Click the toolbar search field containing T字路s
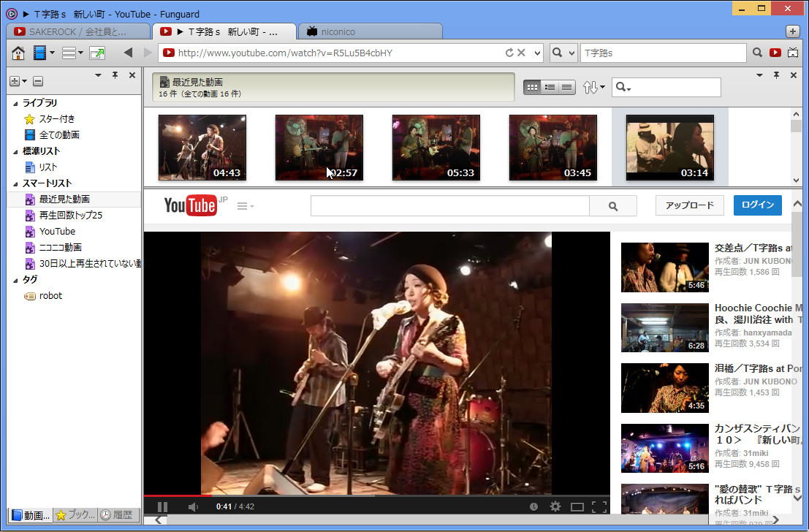Viewport: 809px width, 532px height. pyautogui.click(x=663, y=53)
